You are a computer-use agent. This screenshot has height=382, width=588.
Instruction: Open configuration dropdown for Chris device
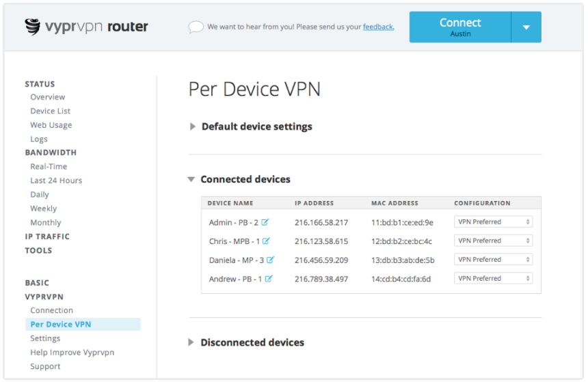(x=493, y=241)
